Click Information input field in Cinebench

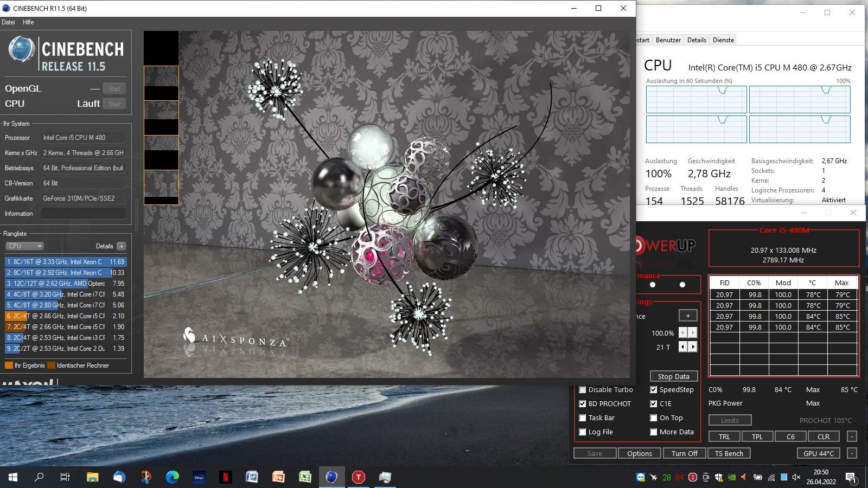point(83,214)
